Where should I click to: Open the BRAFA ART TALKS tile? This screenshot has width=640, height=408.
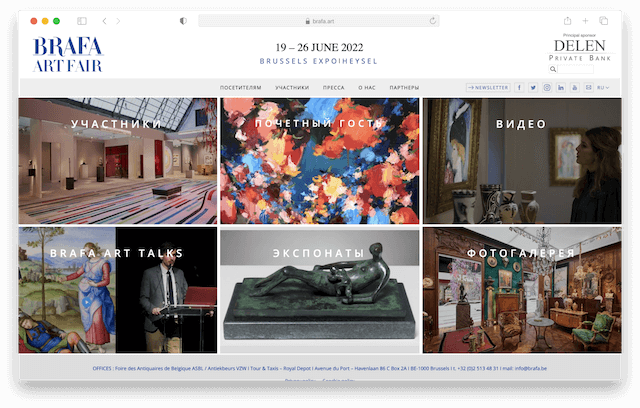118,290
